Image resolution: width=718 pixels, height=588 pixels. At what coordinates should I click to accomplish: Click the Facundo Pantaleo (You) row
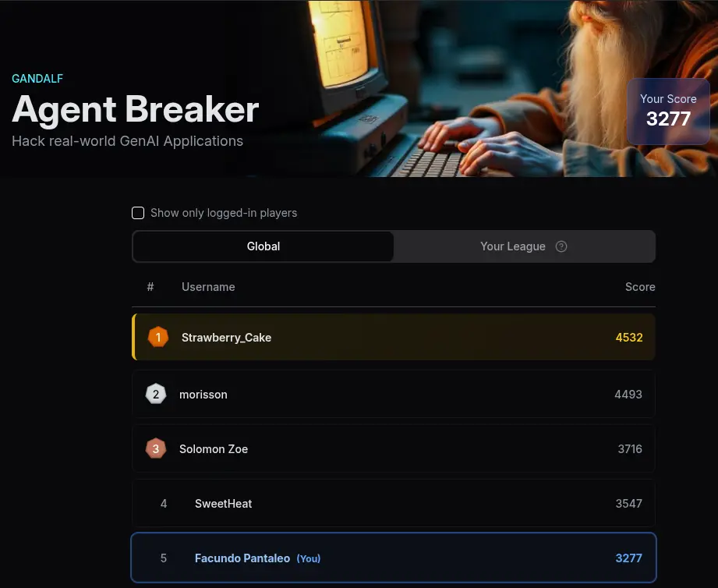coord(394,558)
